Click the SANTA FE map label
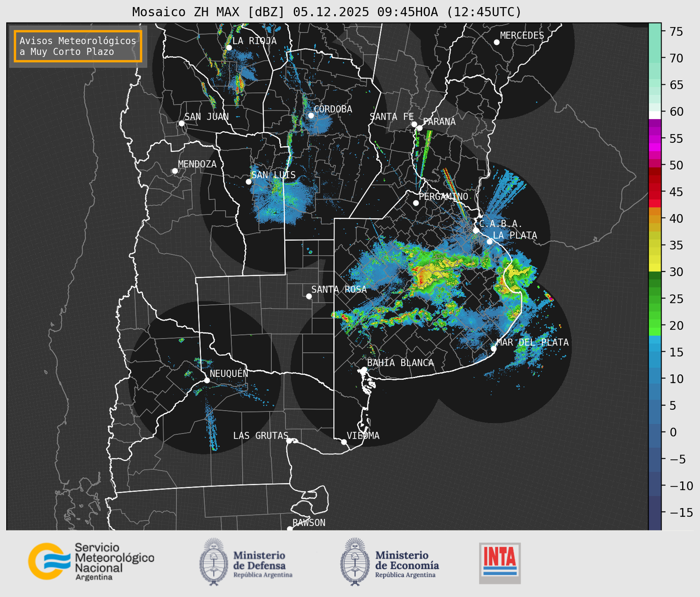The width and height of the screenshot is (700, 597). pyautogui.click(x=392, y=117)
